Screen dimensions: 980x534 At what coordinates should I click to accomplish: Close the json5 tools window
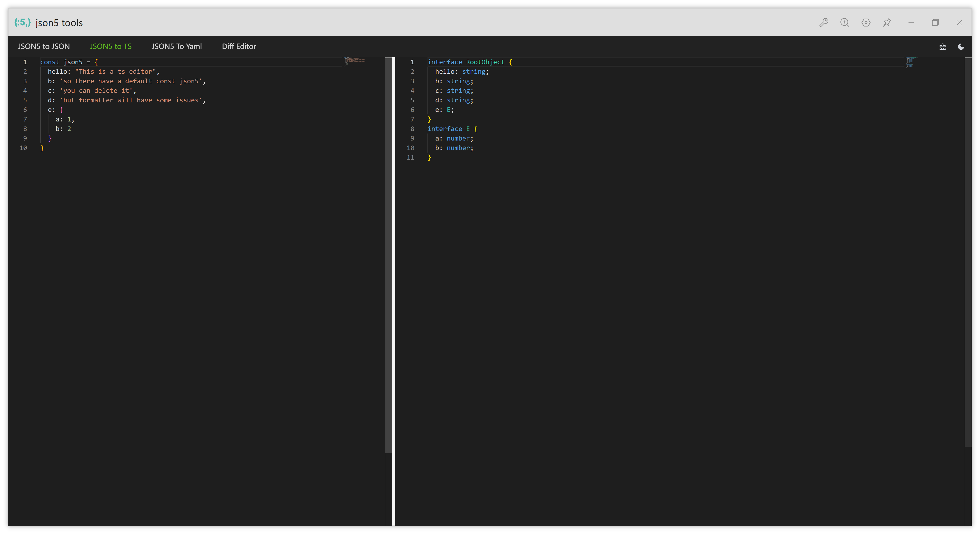tap(959, 23)
